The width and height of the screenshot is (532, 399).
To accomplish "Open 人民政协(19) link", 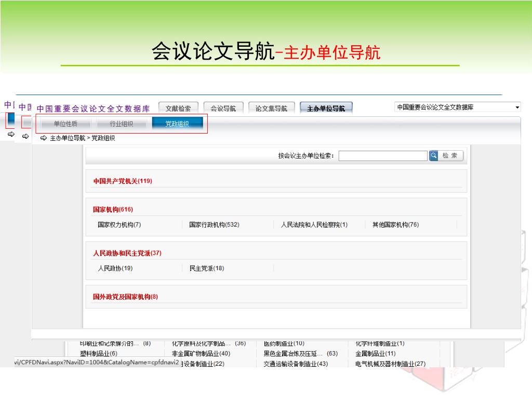I will click(x=115, y=269).
